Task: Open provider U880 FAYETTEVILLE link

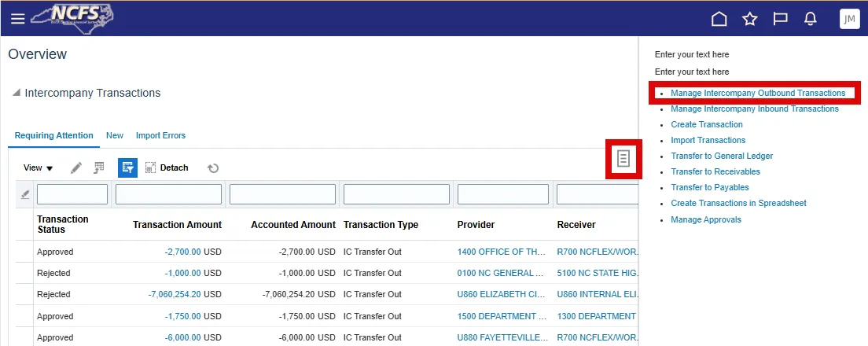Action: tap(503, 337)
